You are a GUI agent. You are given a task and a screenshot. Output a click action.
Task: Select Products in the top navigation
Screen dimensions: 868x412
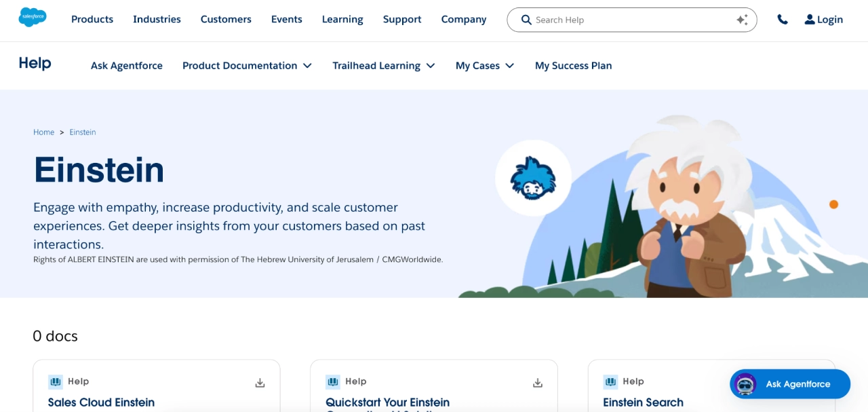pos(92,19)
